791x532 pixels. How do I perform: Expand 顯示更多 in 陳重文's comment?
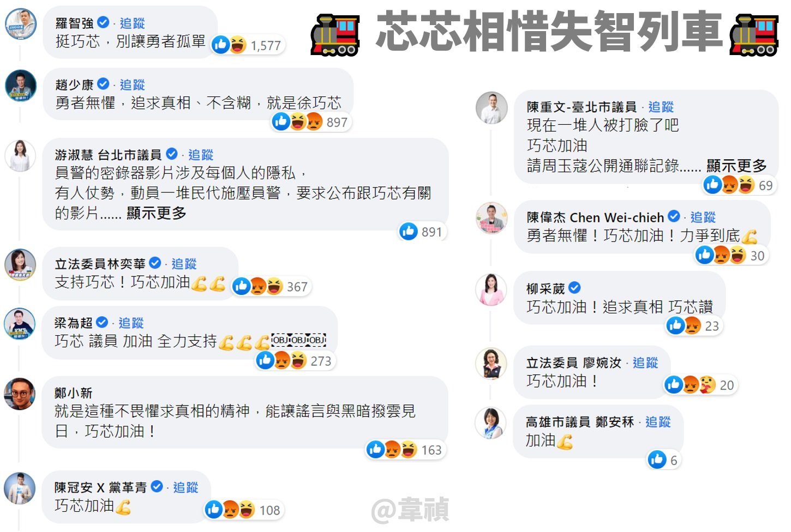coord(736,166)
